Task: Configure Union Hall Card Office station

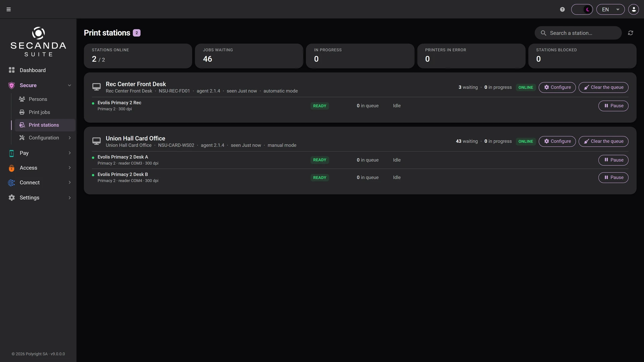Action: tap(557, 141)
